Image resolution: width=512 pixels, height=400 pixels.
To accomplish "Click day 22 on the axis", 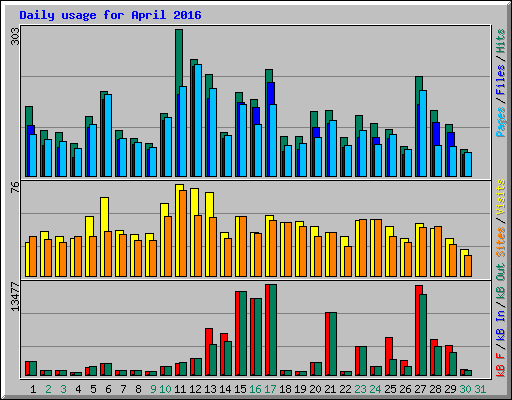I will (345, 389).
